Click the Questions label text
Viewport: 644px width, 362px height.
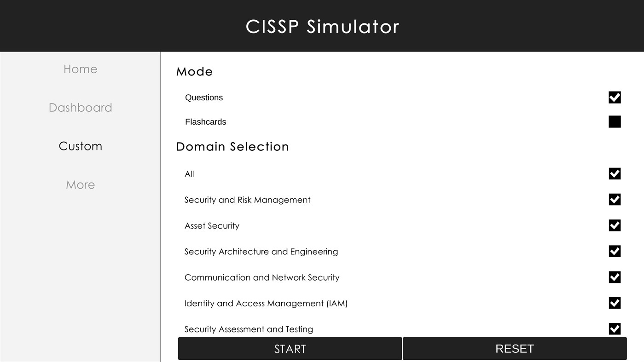click(204, 97)
